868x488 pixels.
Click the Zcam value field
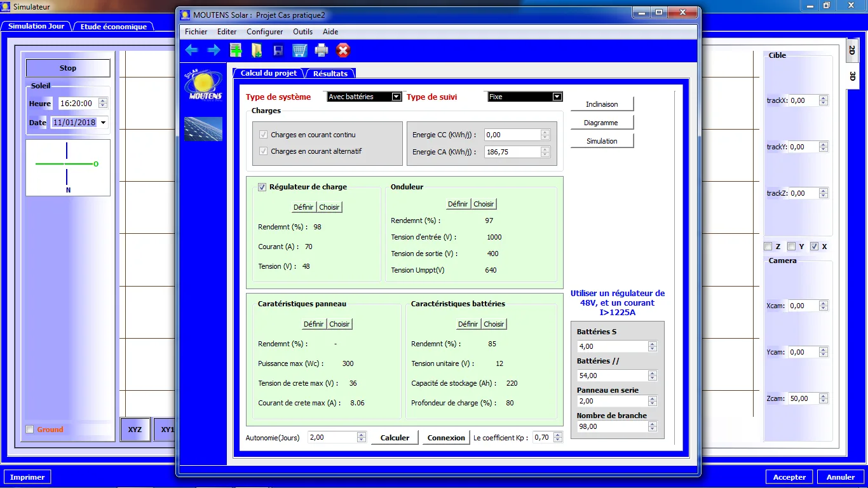803,398
